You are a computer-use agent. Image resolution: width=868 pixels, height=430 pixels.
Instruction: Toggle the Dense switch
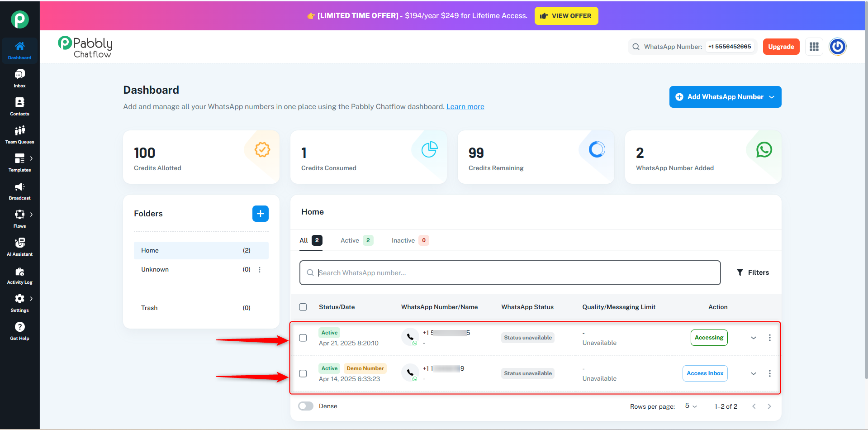click(306, 406)
